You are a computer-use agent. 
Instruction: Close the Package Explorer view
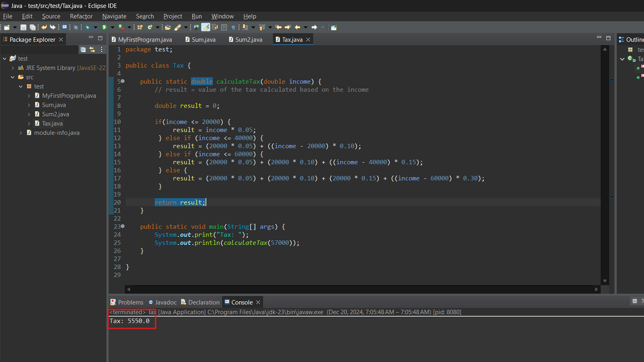point(61,39)
